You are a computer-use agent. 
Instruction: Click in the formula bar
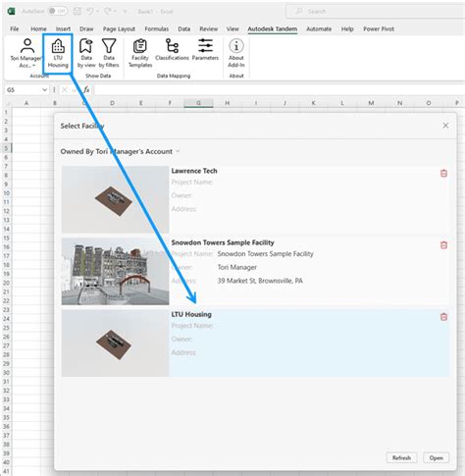pyautogui.click(x=279, y=89)
